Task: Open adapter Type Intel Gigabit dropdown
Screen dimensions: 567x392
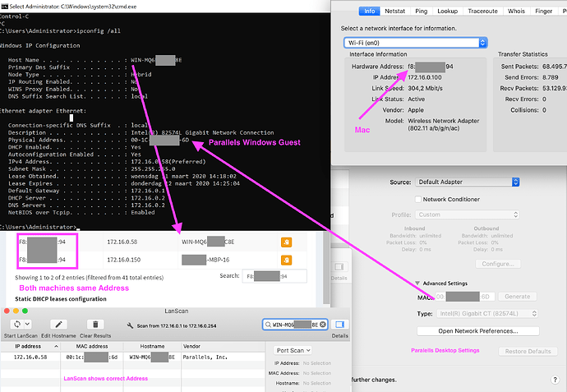Action: 487,314
